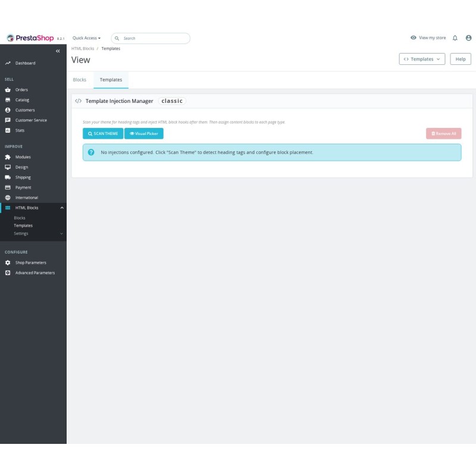Click the Stats chart icon

(x=8, y=130)
